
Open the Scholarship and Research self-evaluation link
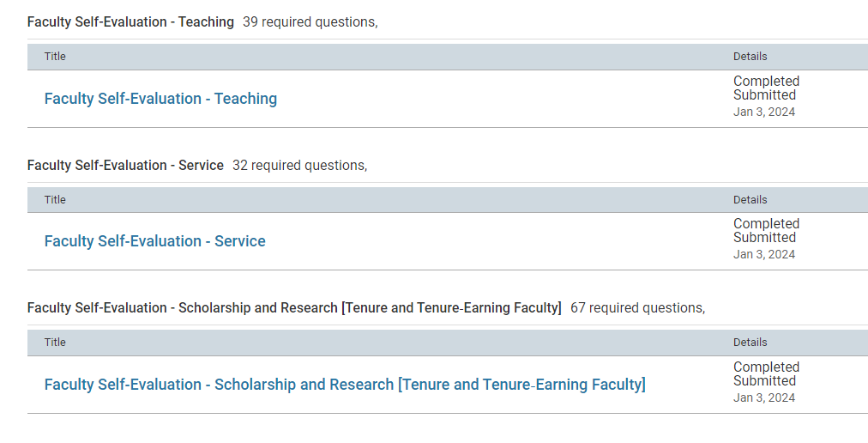[344, 385]
